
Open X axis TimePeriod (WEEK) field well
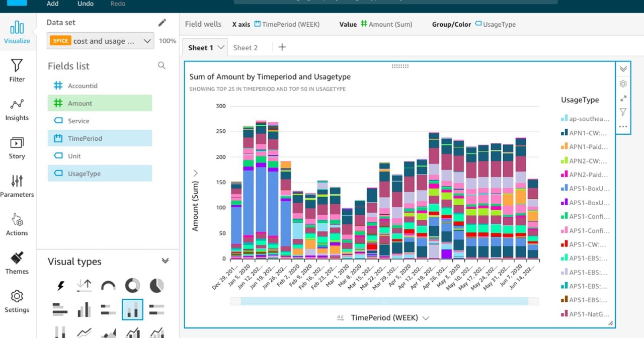(x=287, y=24)
